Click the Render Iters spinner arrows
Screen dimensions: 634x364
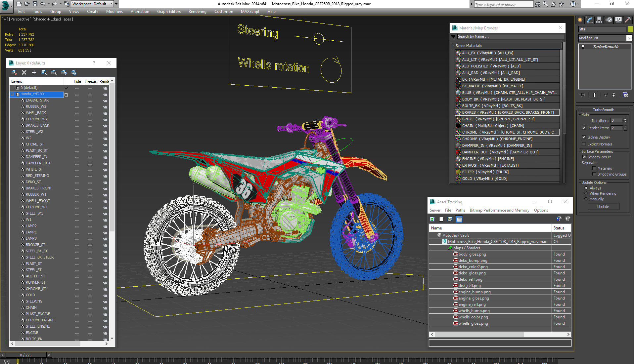[625, 128]
